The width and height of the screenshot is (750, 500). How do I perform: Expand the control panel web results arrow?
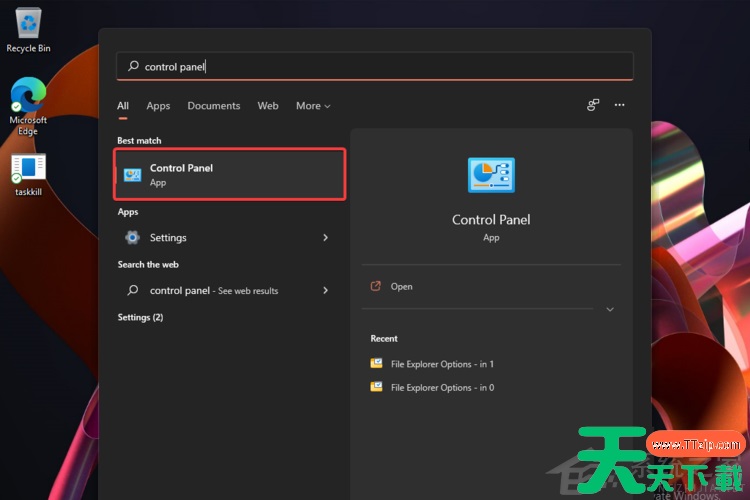[325, 290]
